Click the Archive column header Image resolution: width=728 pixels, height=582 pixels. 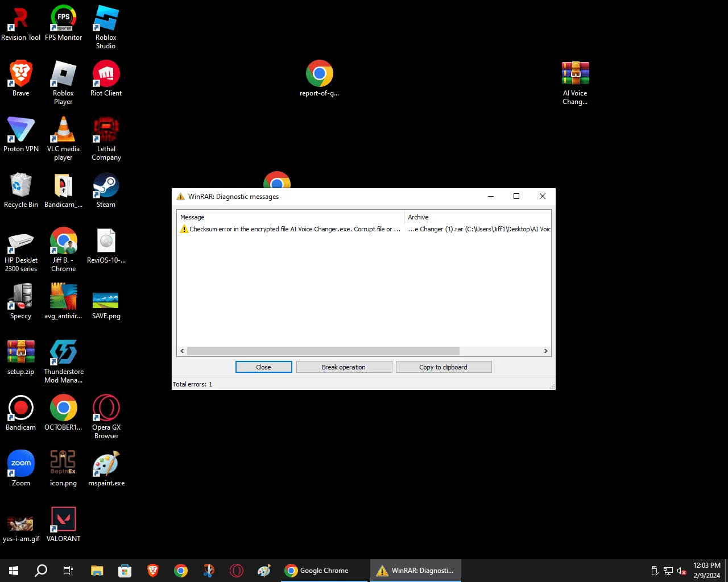point(478,217)
